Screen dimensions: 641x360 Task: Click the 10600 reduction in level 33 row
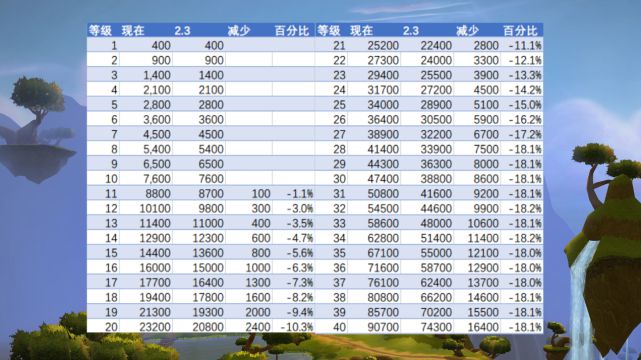point(484,223)
